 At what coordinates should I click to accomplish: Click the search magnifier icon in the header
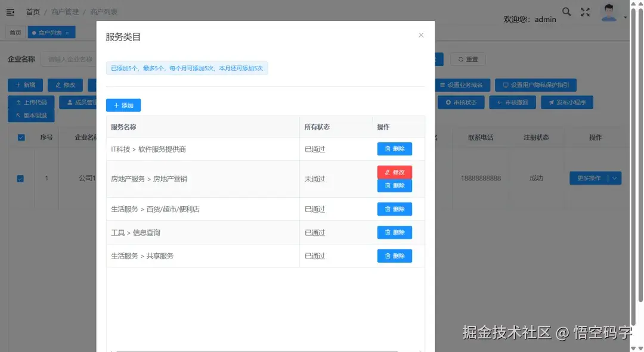(566, 11)
